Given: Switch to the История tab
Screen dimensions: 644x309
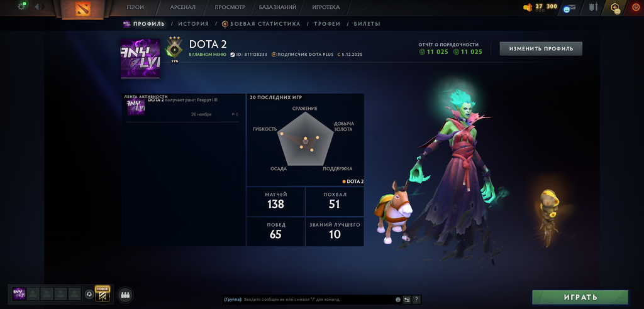Looking at the screenshot, I should (194, 24).
